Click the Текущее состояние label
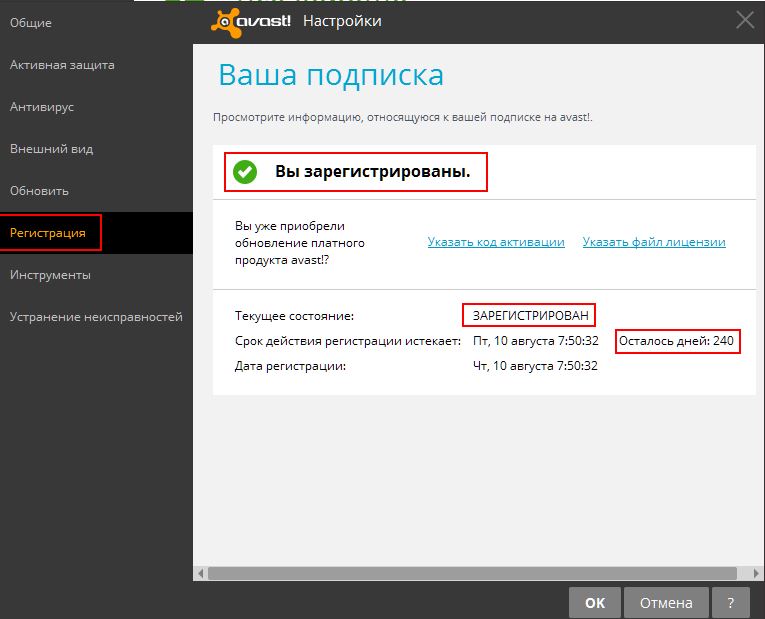 (x=294, y=316)
